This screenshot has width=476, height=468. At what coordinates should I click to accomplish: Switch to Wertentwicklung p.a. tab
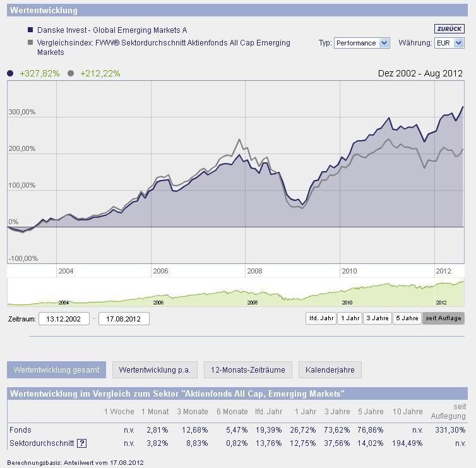pos(154,370)
